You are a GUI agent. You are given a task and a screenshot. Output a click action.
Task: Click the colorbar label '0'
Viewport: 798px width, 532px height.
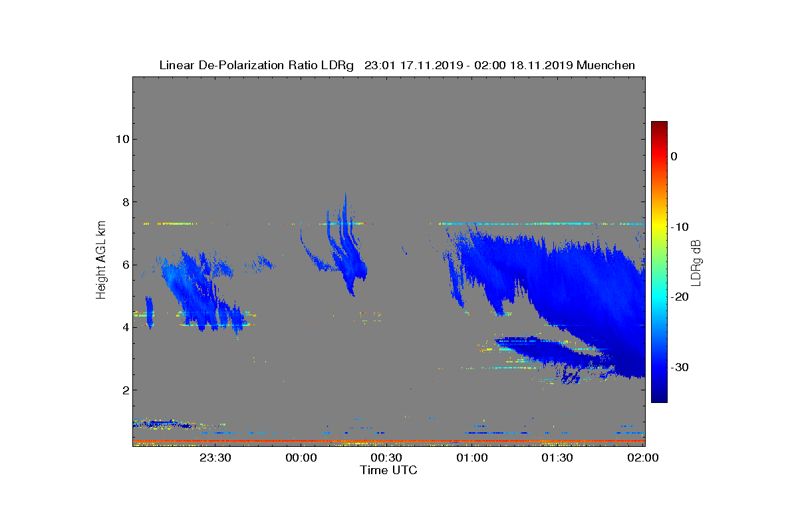[674, 156]
